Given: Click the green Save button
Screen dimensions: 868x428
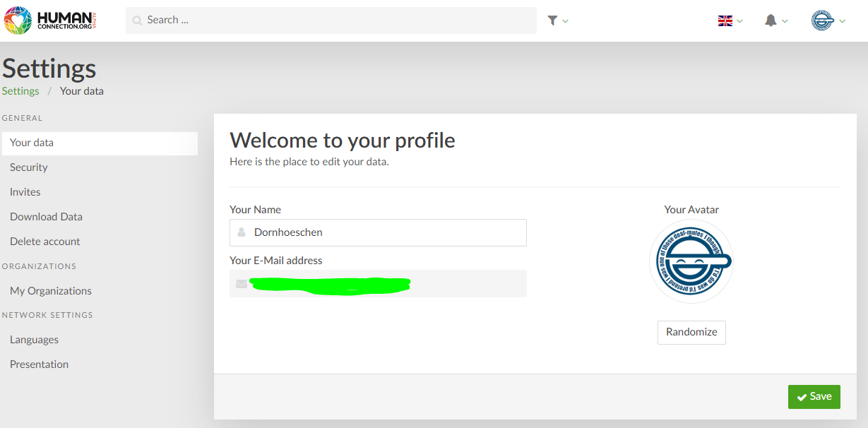Looking at the screenshot, I should 814,396.
